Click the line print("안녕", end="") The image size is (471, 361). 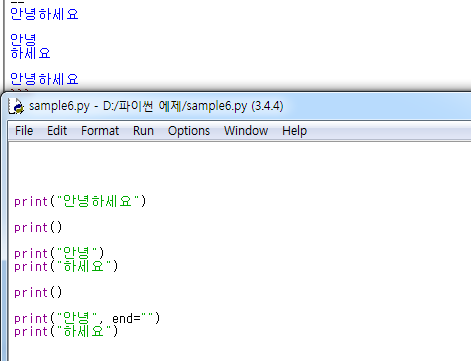[87, 318]
